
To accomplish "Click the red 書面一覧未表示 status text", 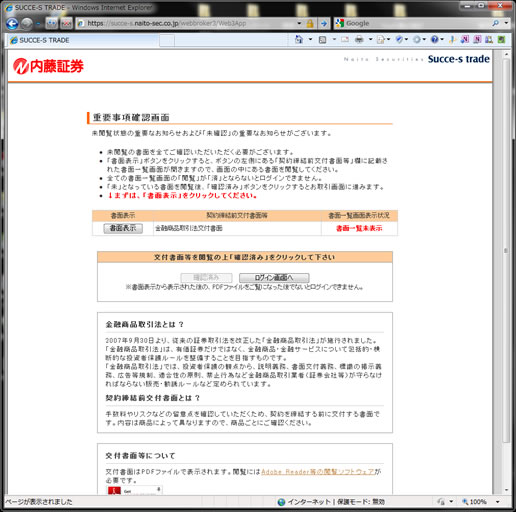I will click(x=359, y=228).
